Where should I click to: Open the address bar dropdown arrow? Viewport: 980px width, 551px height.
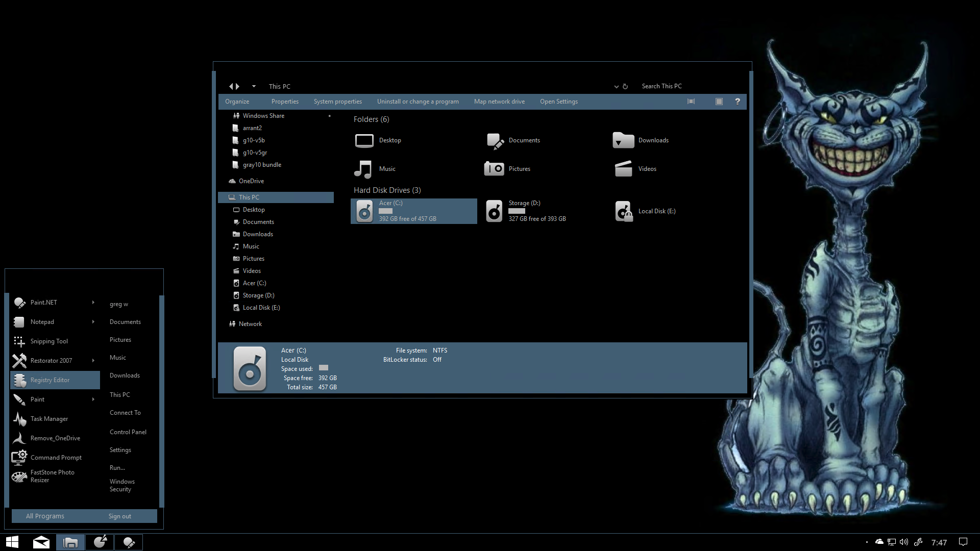coord(616,86)
